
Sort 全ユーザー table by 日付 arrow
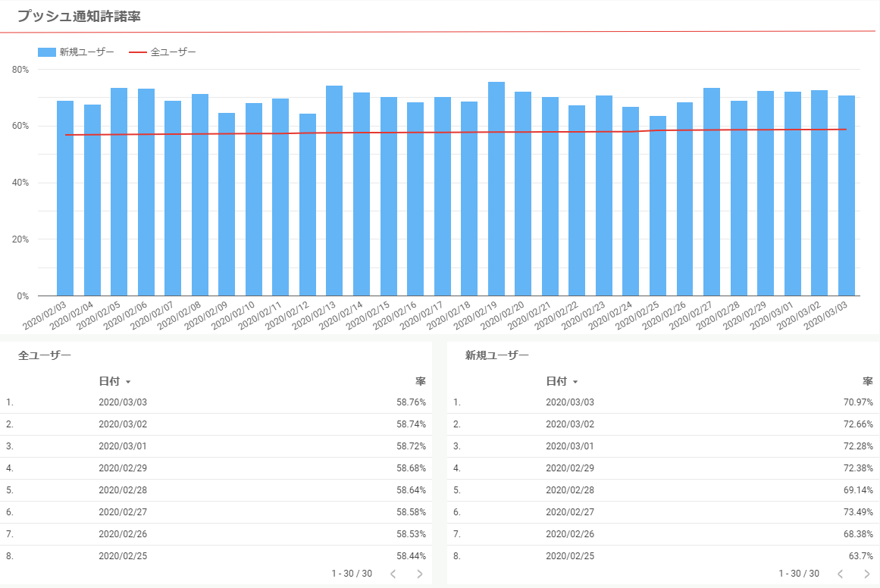point(128,382)
